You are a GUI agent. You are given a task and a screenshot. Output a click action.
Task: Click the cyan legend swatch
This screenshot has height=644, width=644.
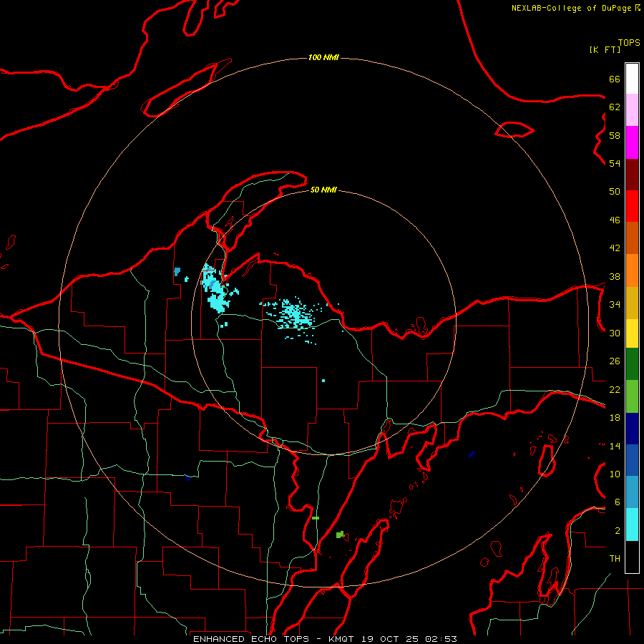632,525
